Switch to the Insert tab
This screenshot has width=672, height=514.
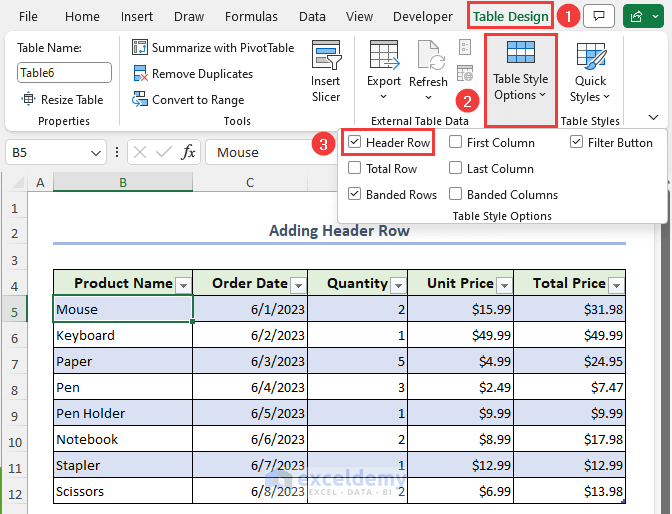[137, 16]
